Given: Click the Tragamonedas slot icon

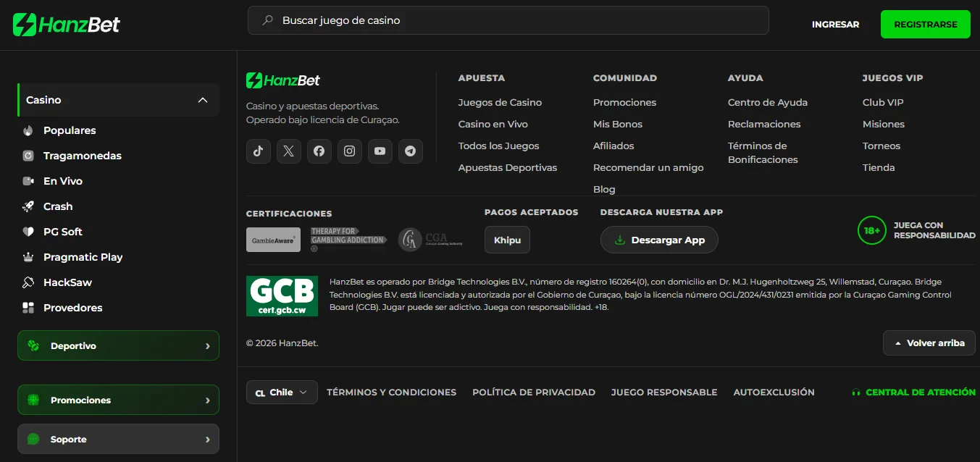Looking at the screenshot, I should (28, 156).
